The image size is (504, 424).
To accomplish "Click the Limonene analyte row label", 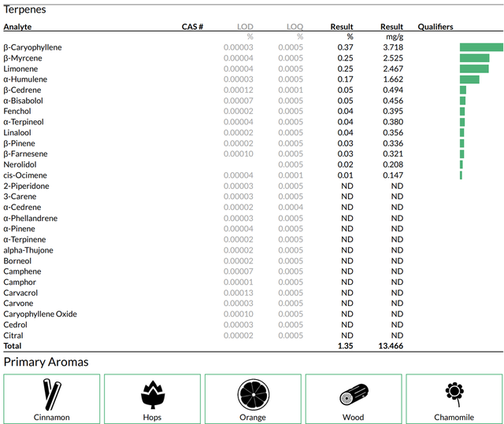I will [x=20, y=68].
